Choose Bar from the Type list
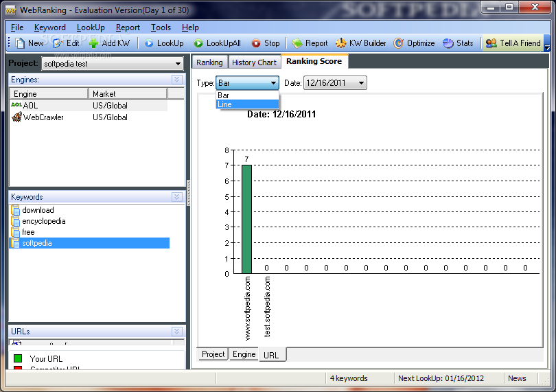The width and height of the screenshot is (556, 392). tap(248, 95)
